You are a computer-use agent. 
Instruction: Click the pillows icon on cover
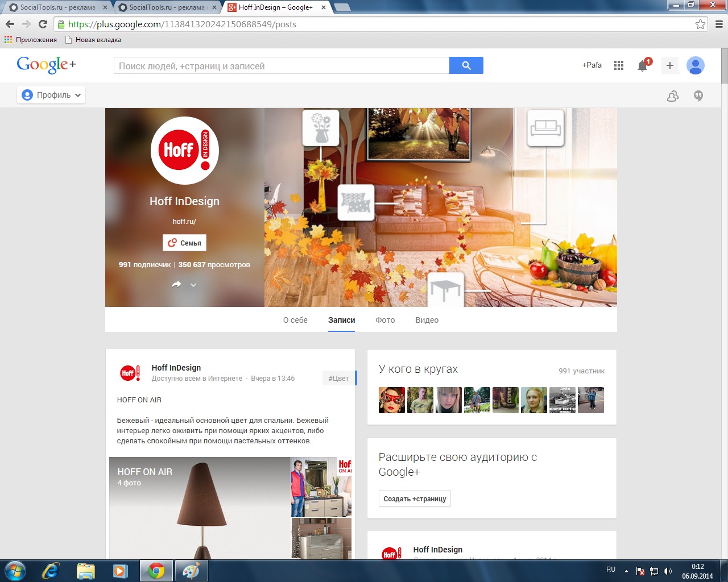[356, 202]
